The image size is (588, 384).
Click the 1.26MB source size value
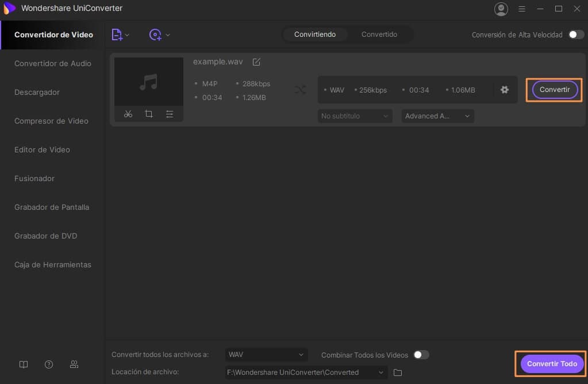(254, 98)
